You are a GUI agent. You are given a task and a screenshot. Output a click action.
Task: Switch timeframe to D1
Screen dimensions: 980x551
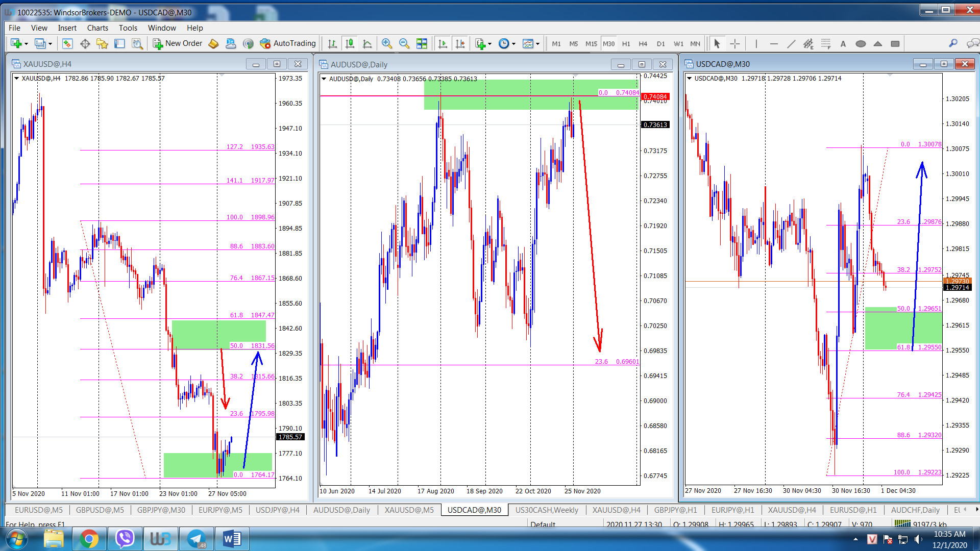[x=661, y=44]
